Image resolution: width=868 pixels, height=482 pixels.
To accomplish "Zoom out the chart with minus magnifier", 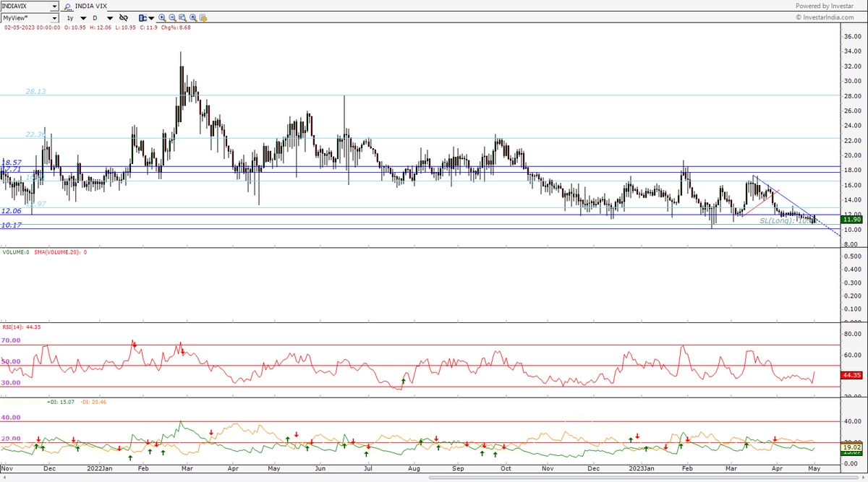I will (172, 17).
